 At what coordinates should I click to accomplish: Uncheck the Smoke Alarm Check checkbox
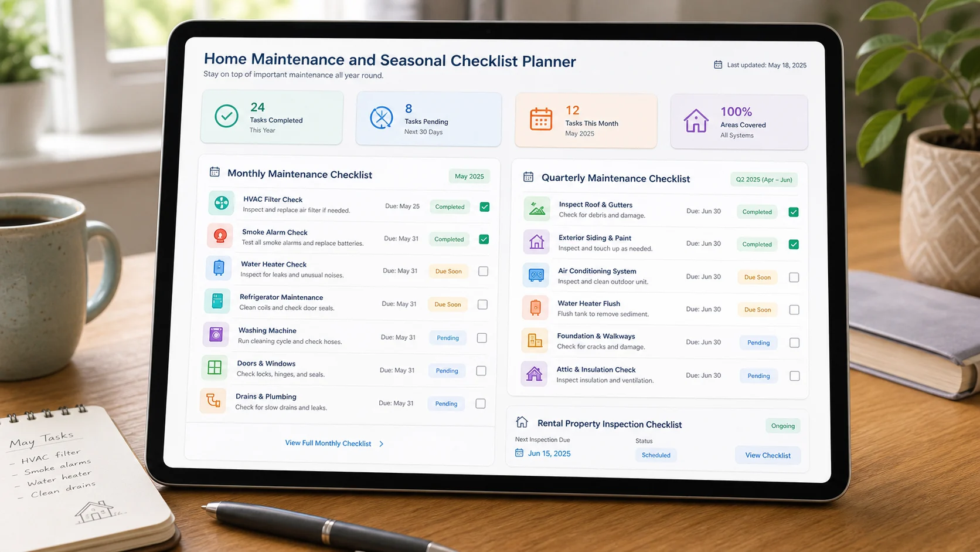pos(484,239)
